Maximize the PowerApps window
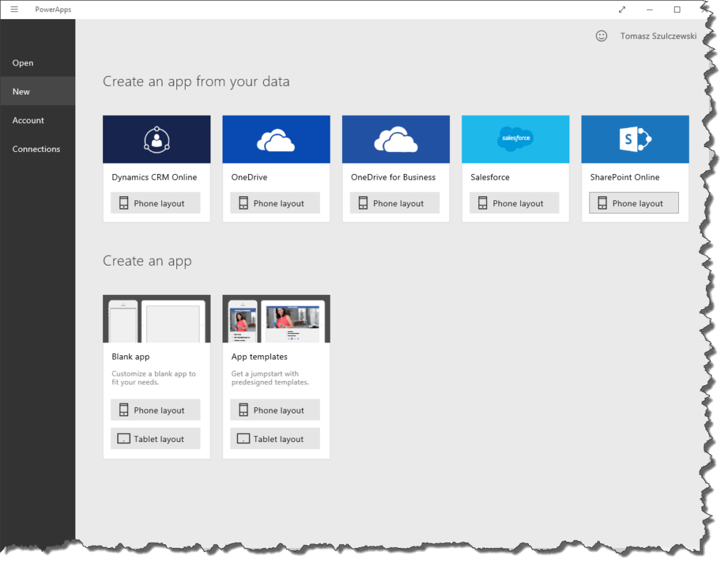The width and height of the screenshot is (728, 567). tap(677, 10)
